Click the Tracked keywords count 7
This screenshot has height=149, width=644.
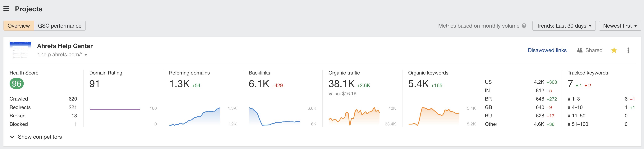tap(570, 84)
